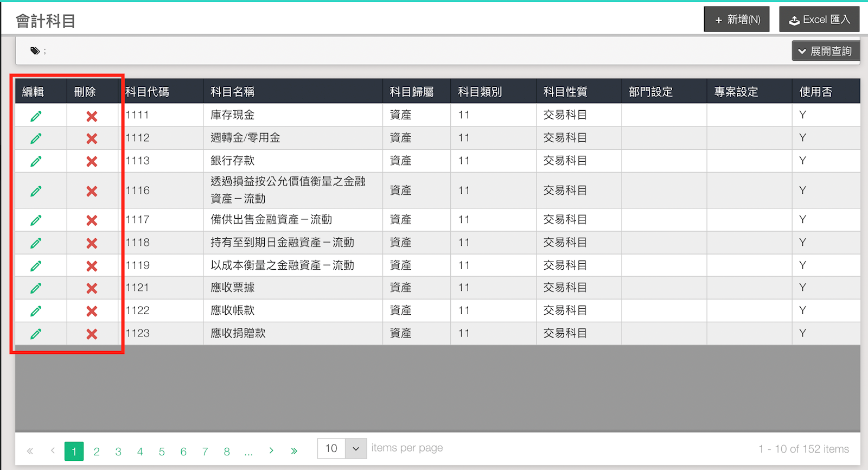Click the tag icon in the filter bar
Screen dimensions: 868x470
[x=35, y=51]
